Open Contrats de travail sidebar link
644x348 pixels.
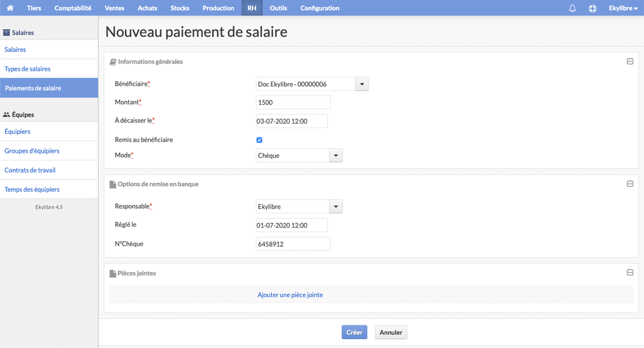click(x=49, y=170)
